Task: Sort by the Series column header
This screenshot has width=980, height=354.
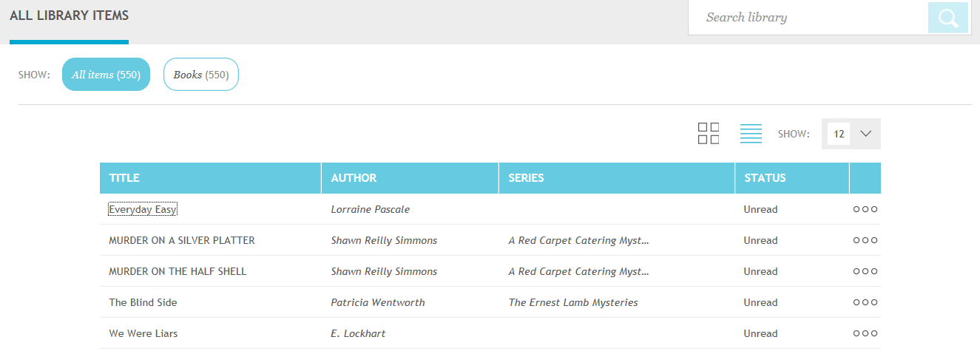Action: click(526, 178)
